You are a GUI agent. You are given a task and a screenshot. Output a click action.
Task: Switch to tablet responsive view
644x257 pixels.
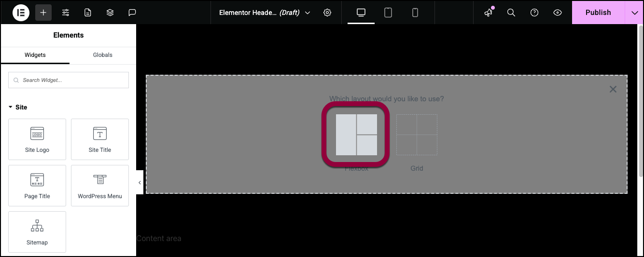(x=388, y=13)
